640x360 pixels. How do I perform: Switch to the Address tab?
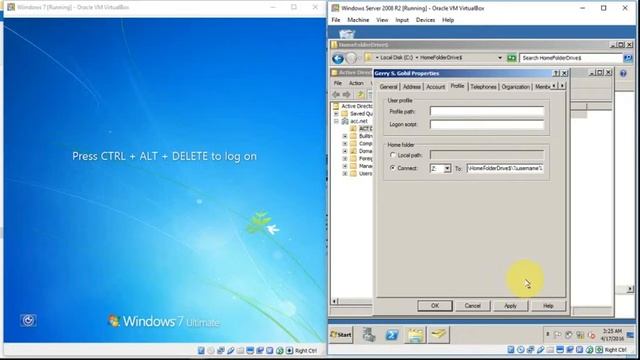411,87
